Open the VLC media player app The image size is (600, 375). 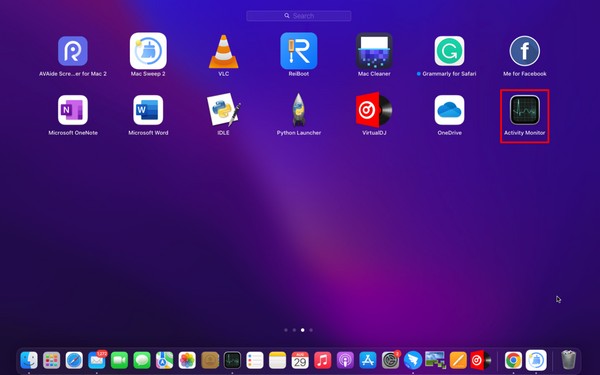coord(223,52)
